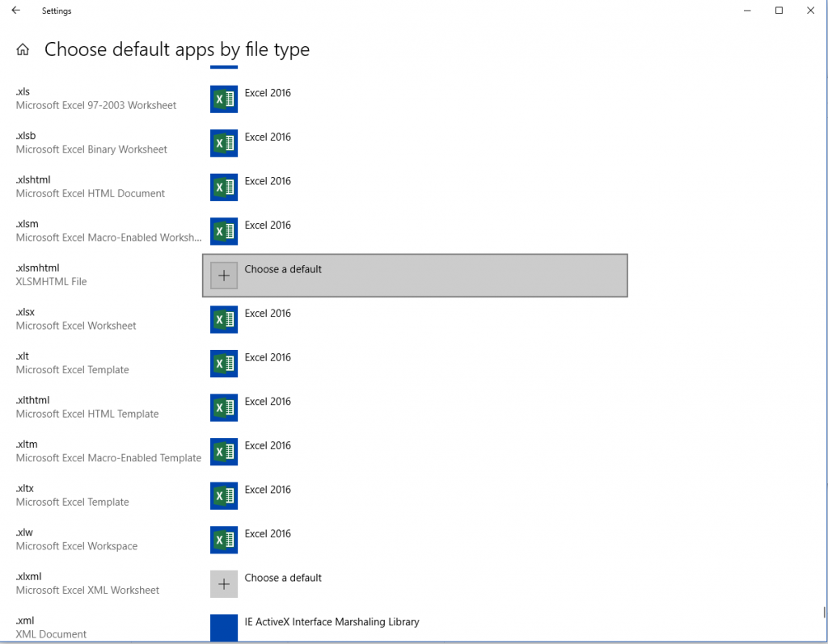This screenshot has height=644, width=828.
Task: Select the .xlshtml extension text
Action: pos(33,180)
